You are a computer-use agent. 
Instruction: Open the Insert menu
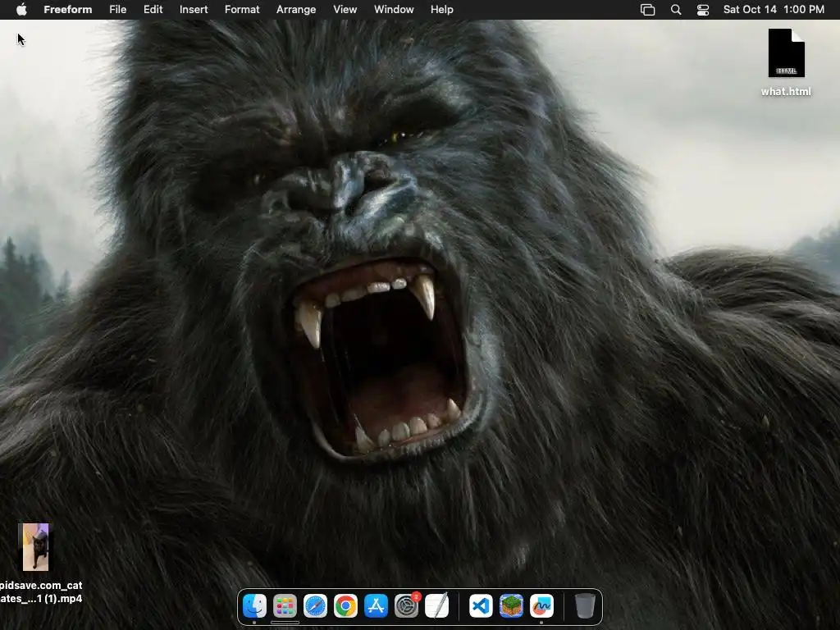(x=194, y=10)
